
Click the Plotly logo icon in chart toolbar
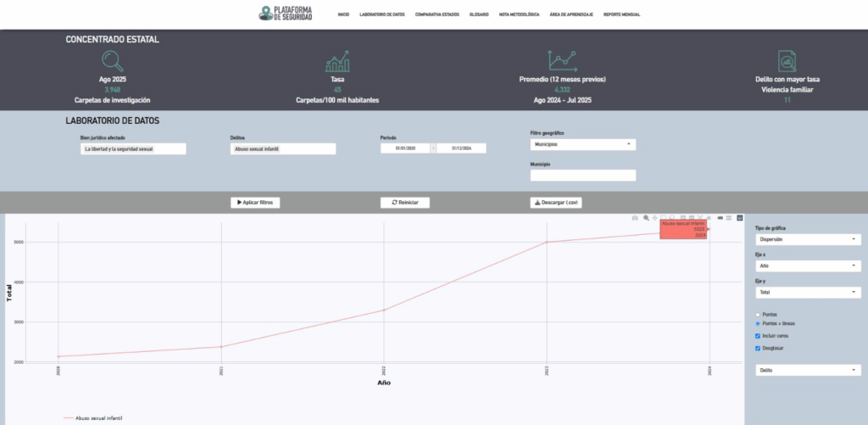coord(739,218)
